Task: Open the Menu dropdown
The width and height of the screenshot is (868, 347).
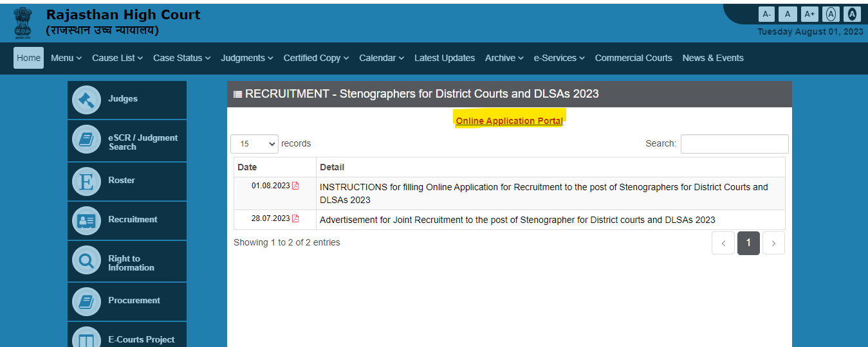Action: click(66, 58)
